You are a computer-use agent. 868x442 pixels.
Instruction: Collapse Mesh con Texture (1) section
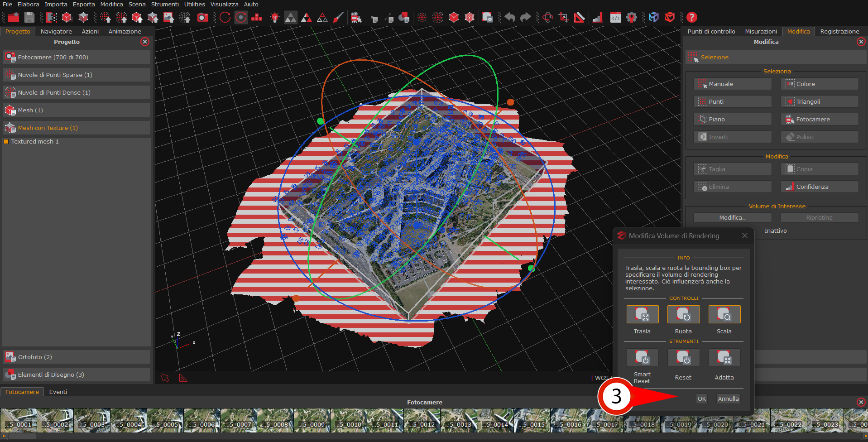click(x=77, y=128)
